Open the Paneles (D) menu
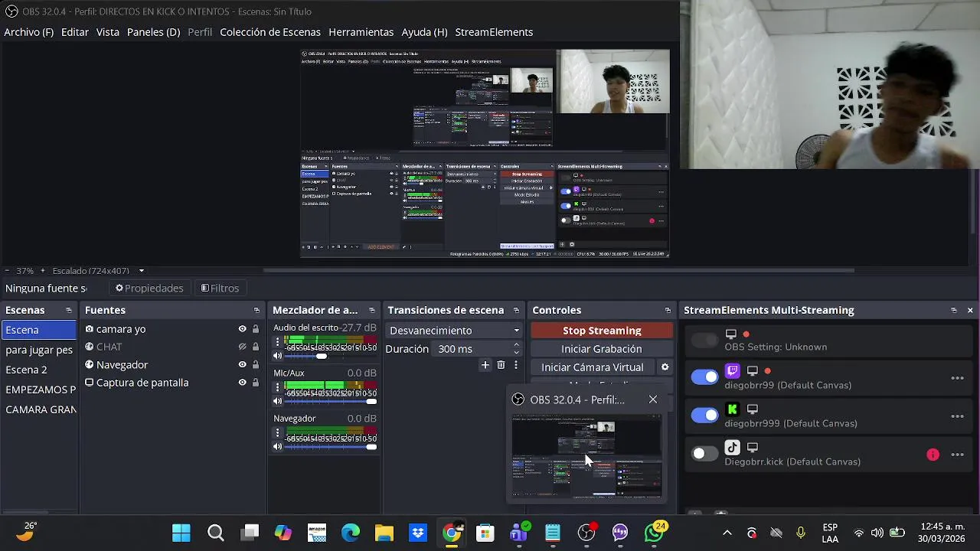980x551 pixels. coord(154,32)
